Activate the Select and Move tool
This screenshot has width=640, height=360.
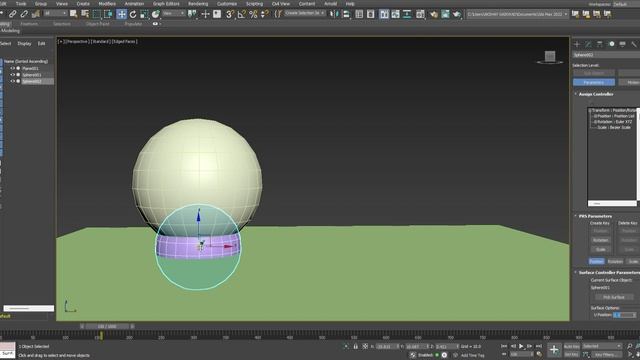[x=121, y=14]
